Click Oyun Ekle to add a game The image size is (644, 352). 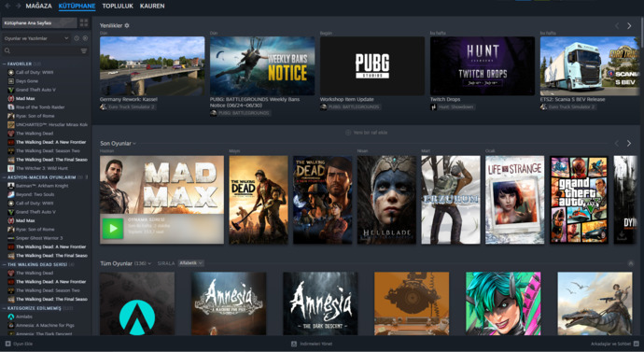click(x=19, y=344)
